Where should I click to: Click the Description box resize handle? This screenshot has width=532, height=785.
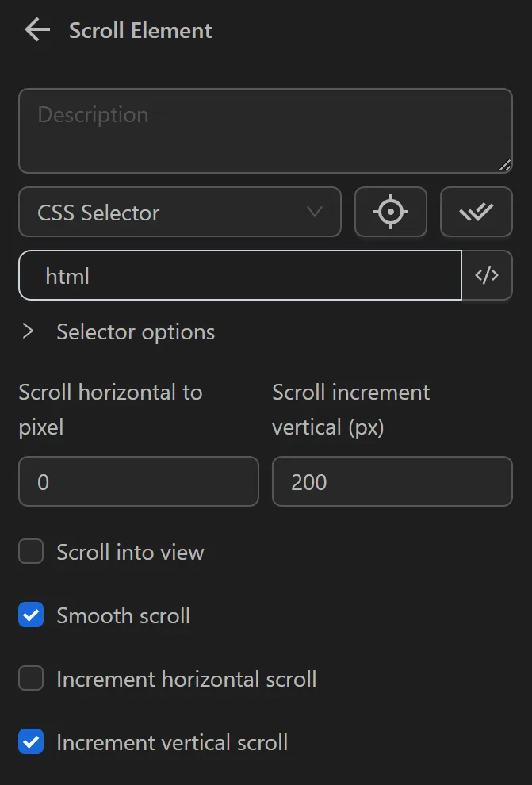tap(505, 166)
